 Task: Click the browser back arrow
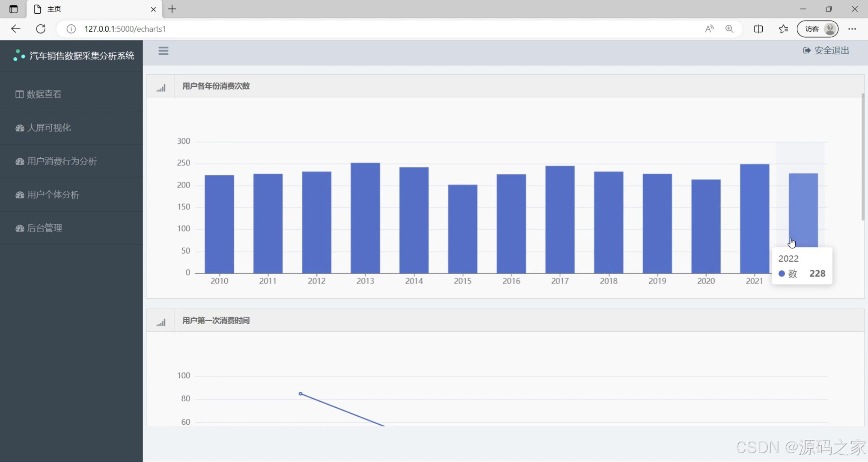pos(16,29)
